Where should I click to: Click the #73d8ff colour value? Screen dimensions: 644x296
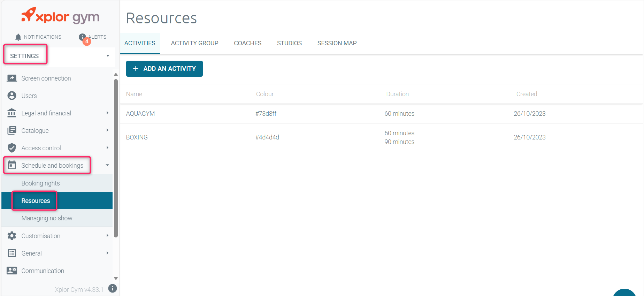point(266,113)
